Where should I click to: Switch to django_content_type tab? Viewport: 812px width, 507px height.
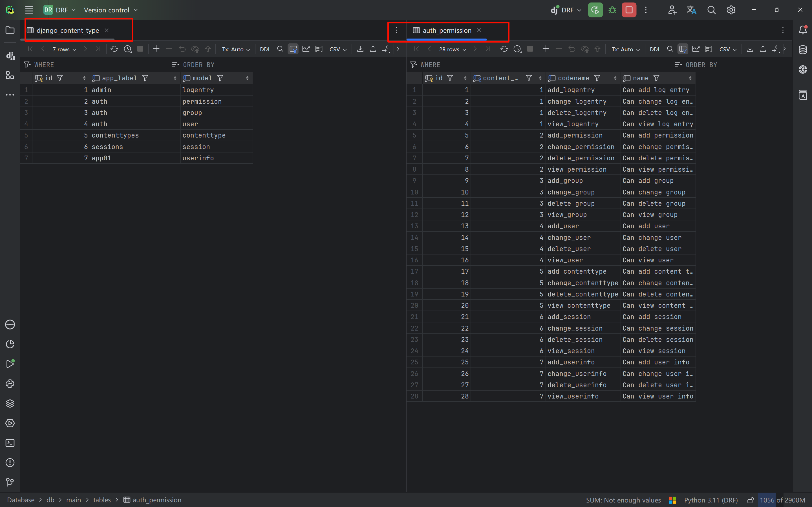[x=67, y=30]
